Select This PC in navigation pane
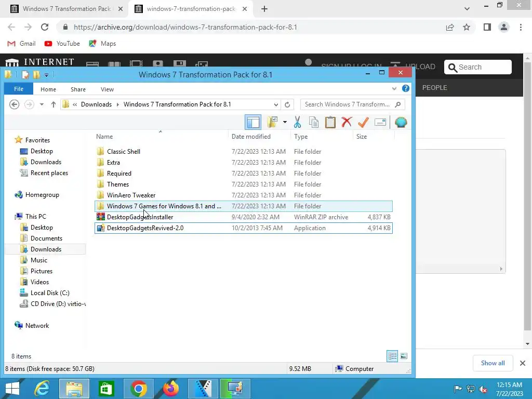The height and width of the screenshot is (399, 532). 36,217
